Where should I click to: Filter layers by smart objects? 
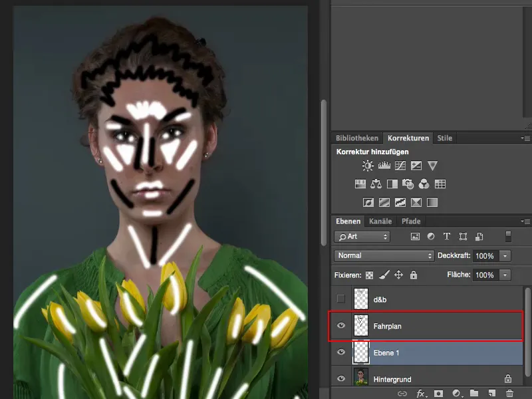coord(479,237)
